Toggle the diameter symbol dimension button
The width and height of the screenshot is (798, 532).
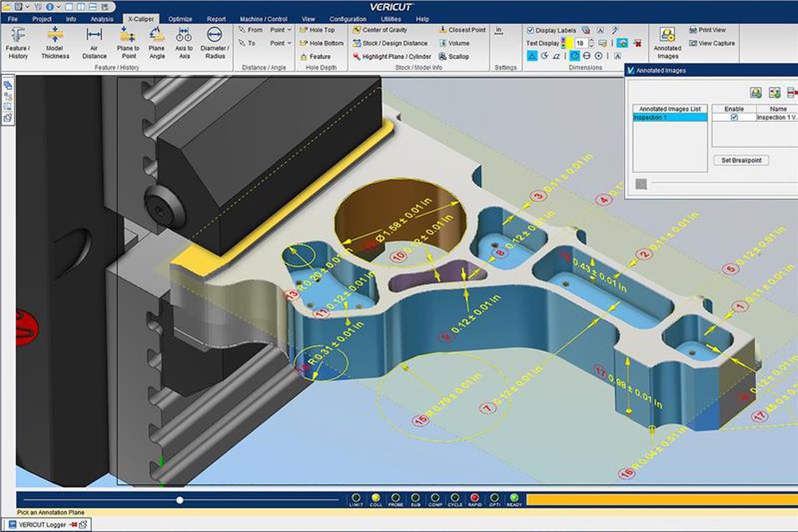[587, 56]
